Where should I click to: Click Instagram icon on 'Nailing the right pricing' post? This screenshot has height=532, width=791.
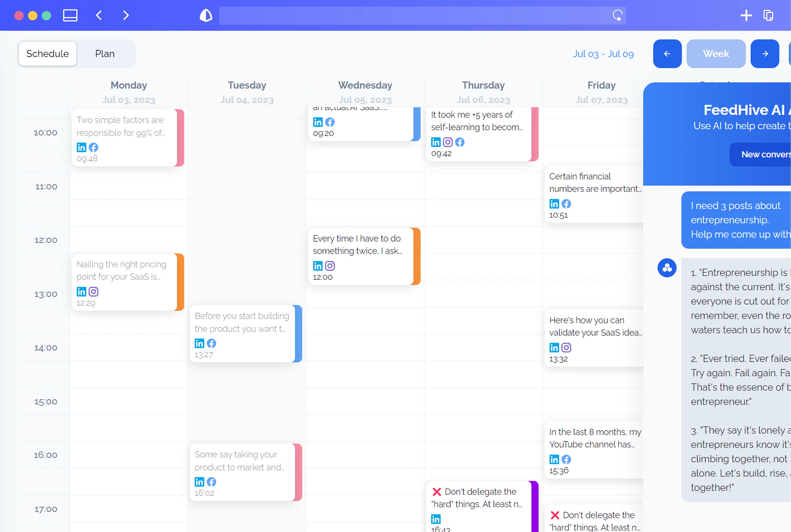[x=93, y=291]
